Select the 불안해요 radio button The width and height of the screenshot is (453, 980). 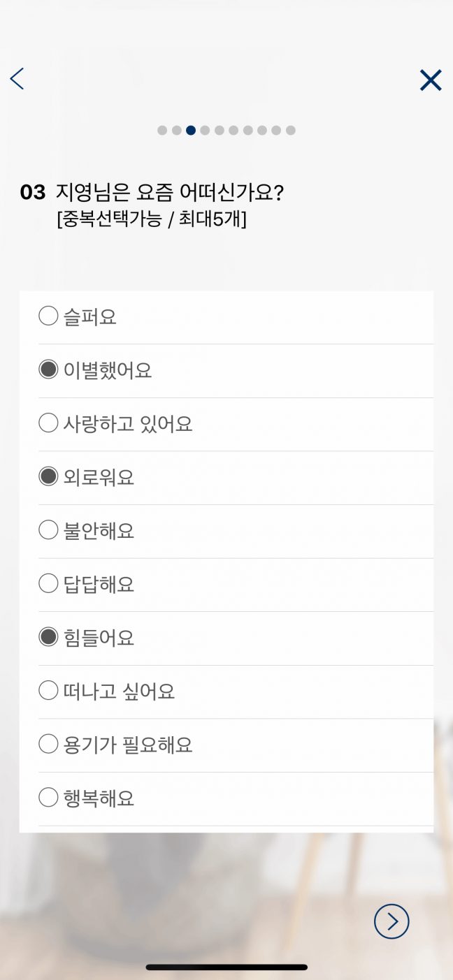click(48, 530)
